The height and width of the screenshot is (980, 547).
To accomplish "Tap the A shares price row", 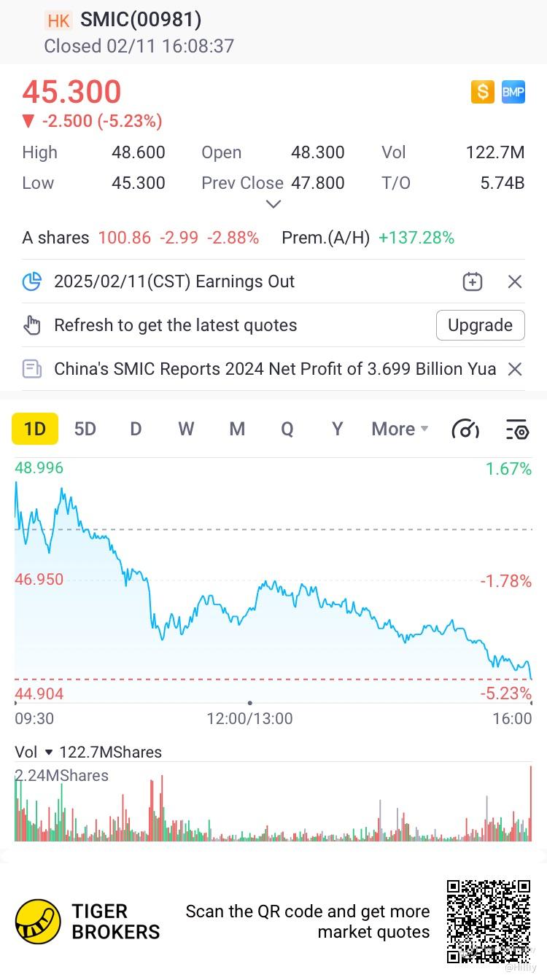I will [141, 238].
